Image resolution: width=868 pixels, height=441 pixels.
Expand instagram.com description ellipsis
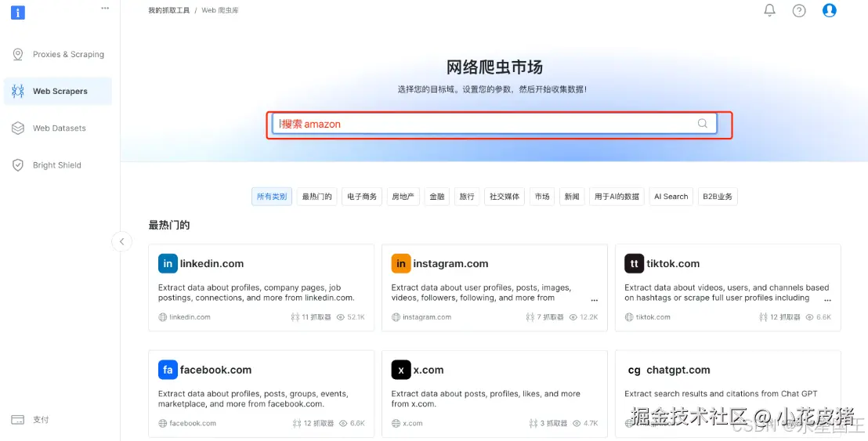[x=594, y=300]
